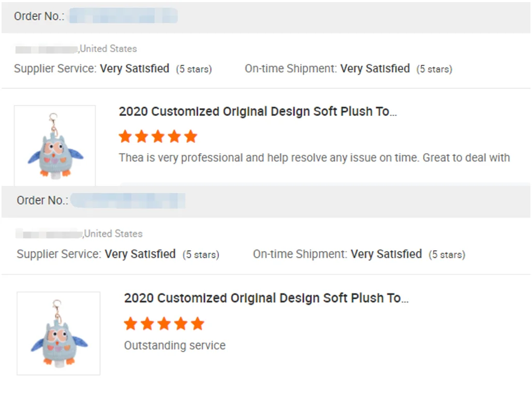
Task: Click On-time Shipment 'Very Satisfied' in lower order
Action: click(x=386, y=254)
